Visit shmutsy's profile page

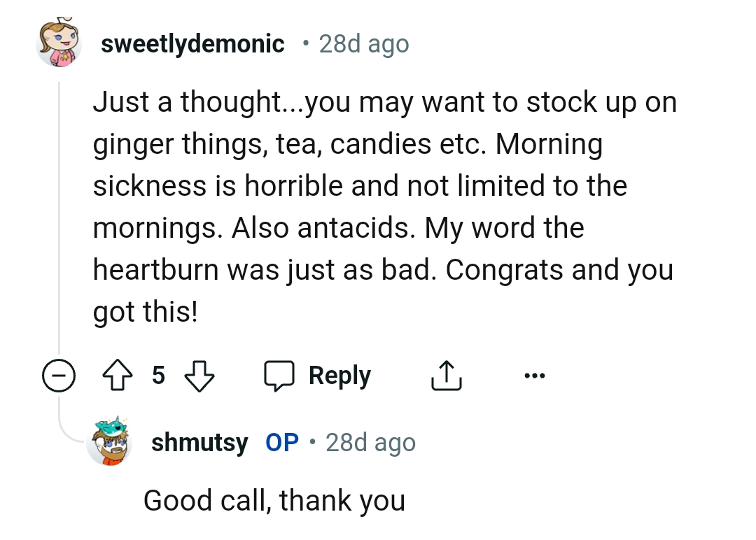[x=199, y=441]
